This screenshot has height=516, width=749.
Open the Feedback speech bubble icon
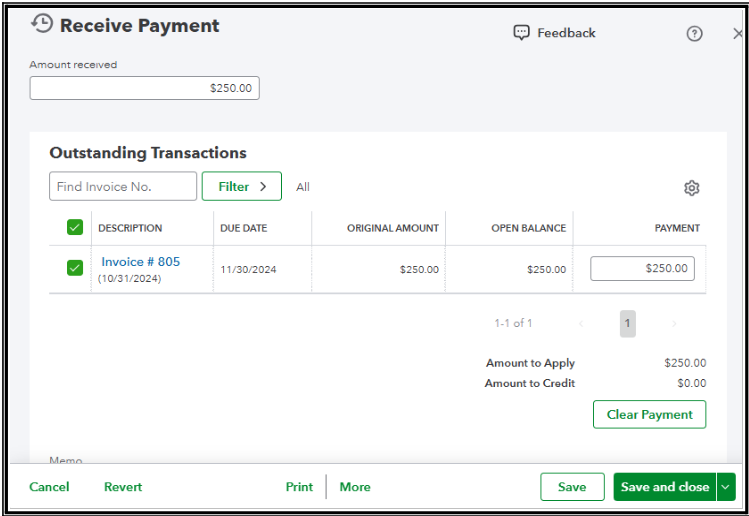point(521,33)
